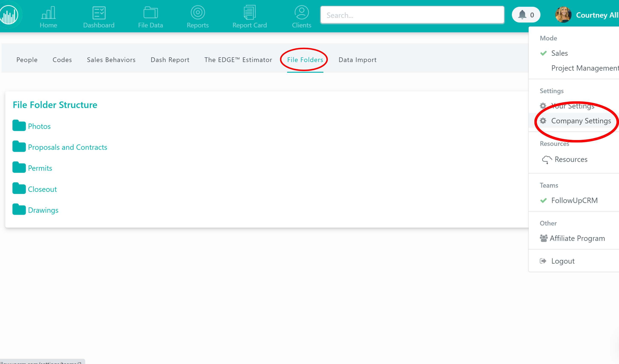The width and height of the screenshot is (619, 364).
Task: Click the Resources cloud icon
Action: [x=547, y=160]
